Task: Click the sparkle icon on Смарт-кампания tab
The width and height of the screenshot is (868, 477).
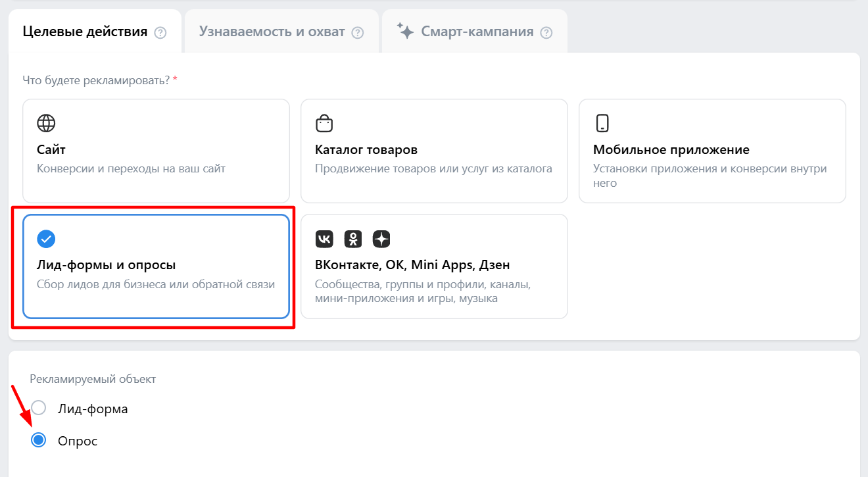Action: pos(405,31)
